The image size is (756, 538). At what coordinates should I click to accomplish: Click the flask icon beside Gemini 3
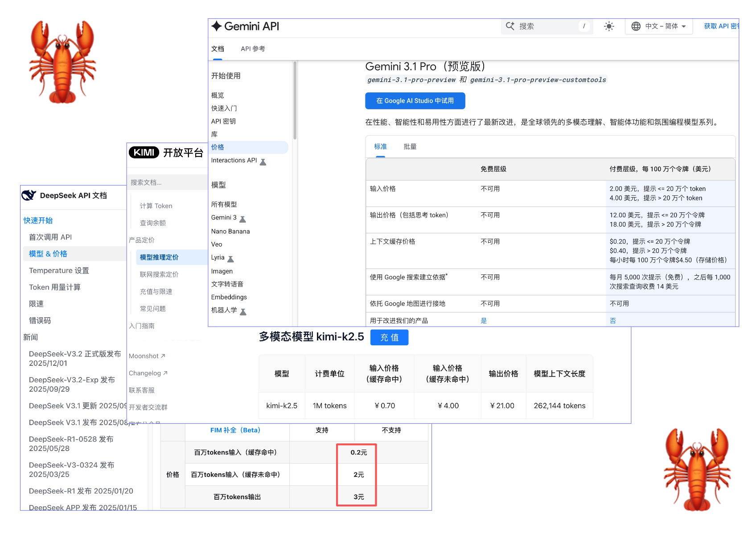point(242,219)
